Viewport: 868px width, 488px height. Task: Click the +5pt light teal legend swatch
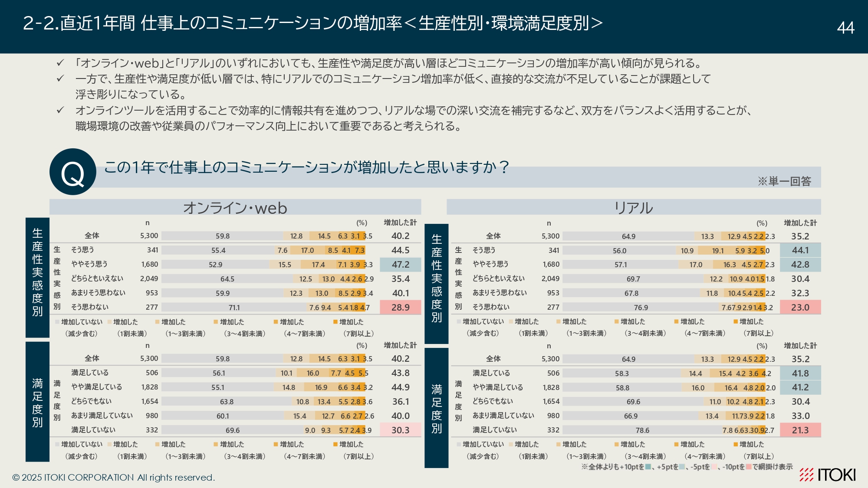click(x=682, y=467)
